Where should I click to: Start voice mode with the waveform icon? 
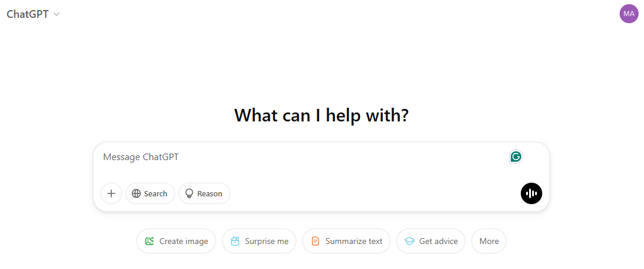tap(532, 193)
